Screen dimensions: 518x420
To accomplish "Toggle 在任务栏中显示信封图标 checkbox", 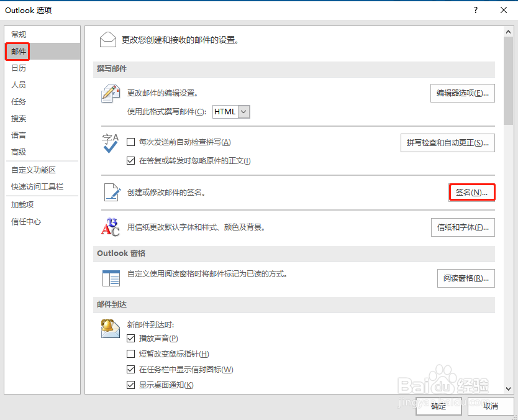I will coord(131,370).
